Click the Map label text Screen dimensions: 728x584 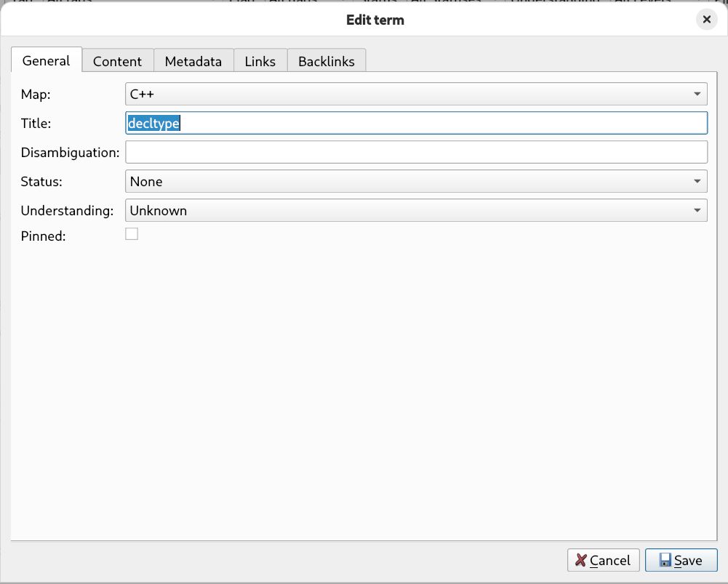pyautogui.click(x=36, y=95)
